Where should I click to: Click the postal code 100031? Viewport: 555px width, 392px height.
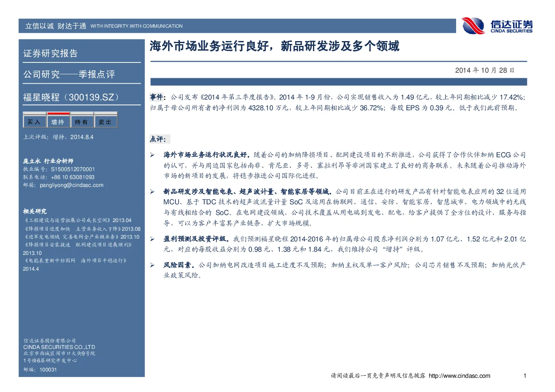(48, 369)
